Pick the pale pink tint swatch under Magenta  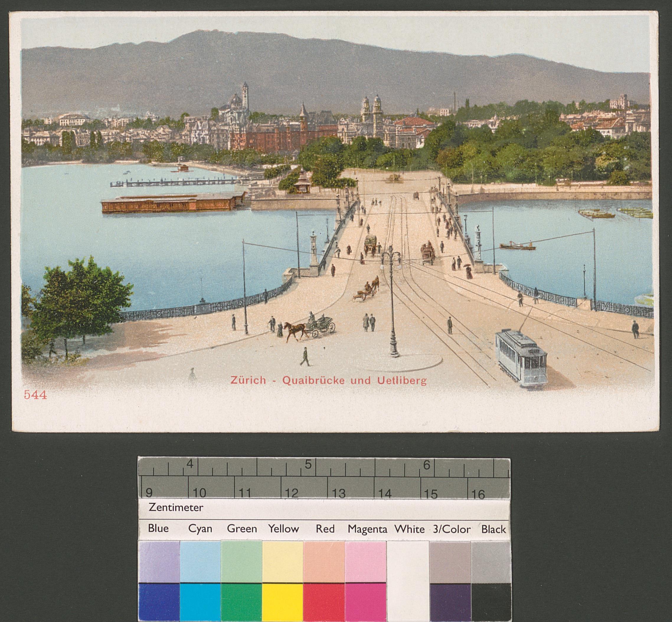point(366,561)
